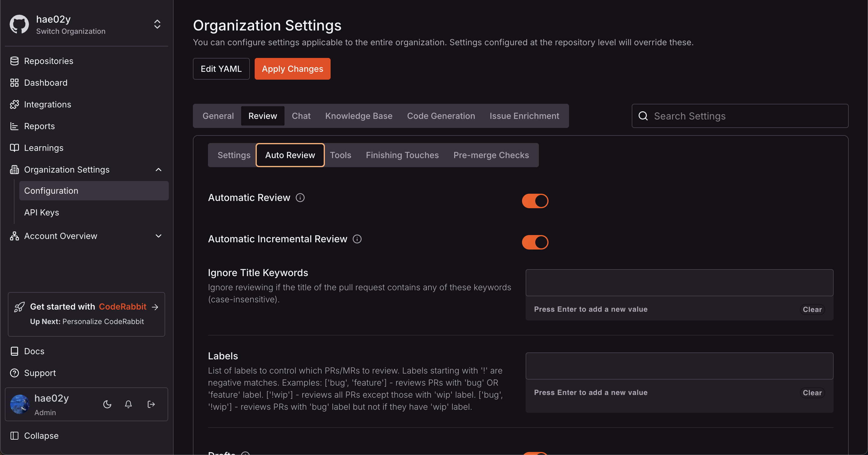
Task: Click the Edit YAML button
Action: coord(221,69)
